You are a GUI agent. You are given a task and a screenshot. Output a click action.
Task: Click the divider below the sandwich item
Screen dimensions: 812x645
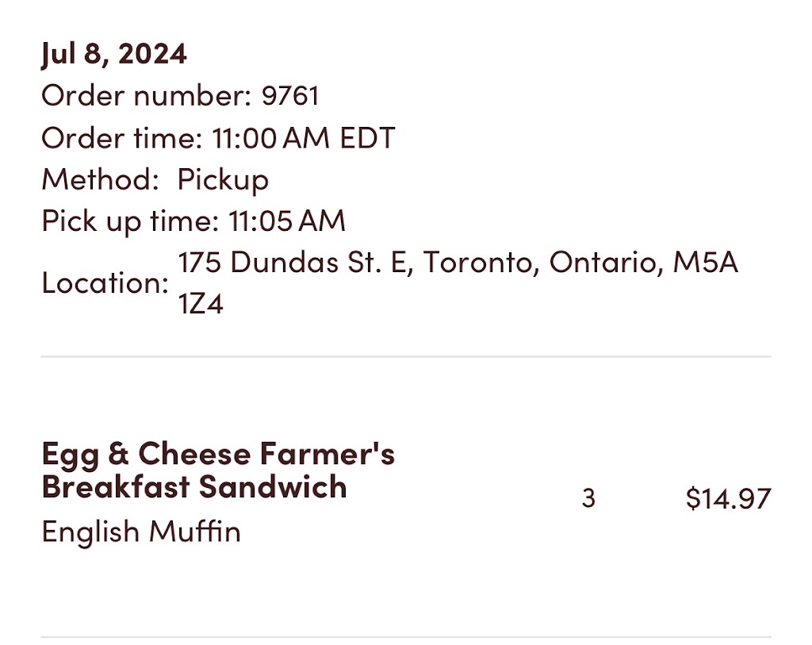[x=406, y=637]
